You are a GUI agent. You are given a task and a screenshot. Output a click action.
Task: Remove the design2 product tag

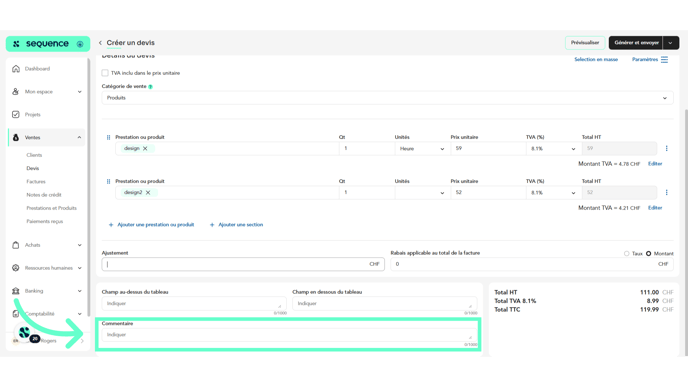coord(148,193)
